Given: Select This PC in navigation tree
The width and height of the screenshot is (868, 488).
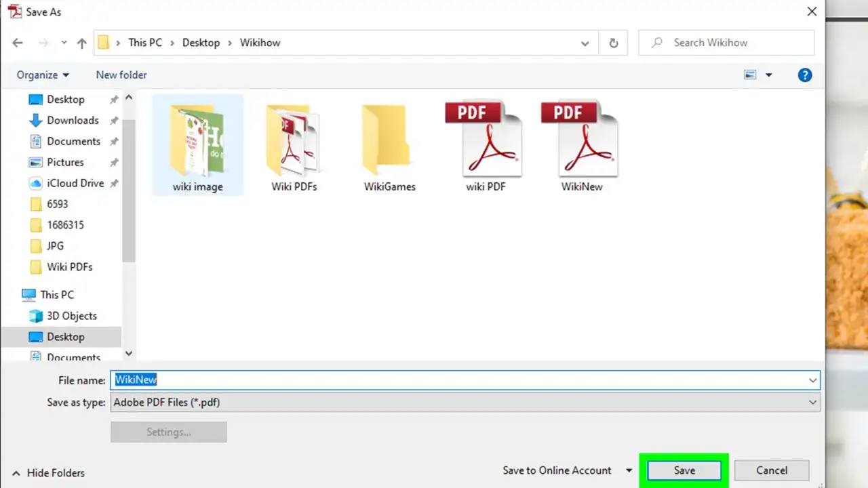Looking at the screenshot, I should click(57, 295).
